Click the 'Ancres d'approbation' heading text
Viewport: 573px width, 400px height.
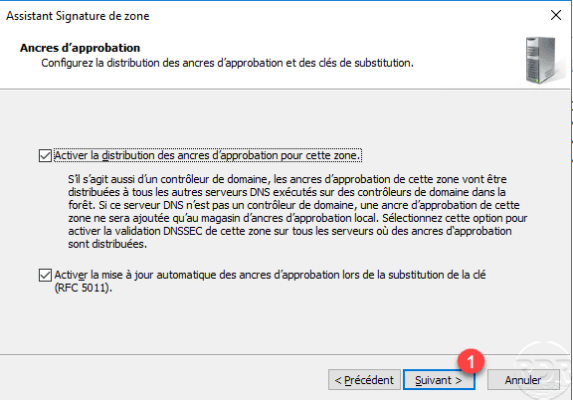click(80, 48)
